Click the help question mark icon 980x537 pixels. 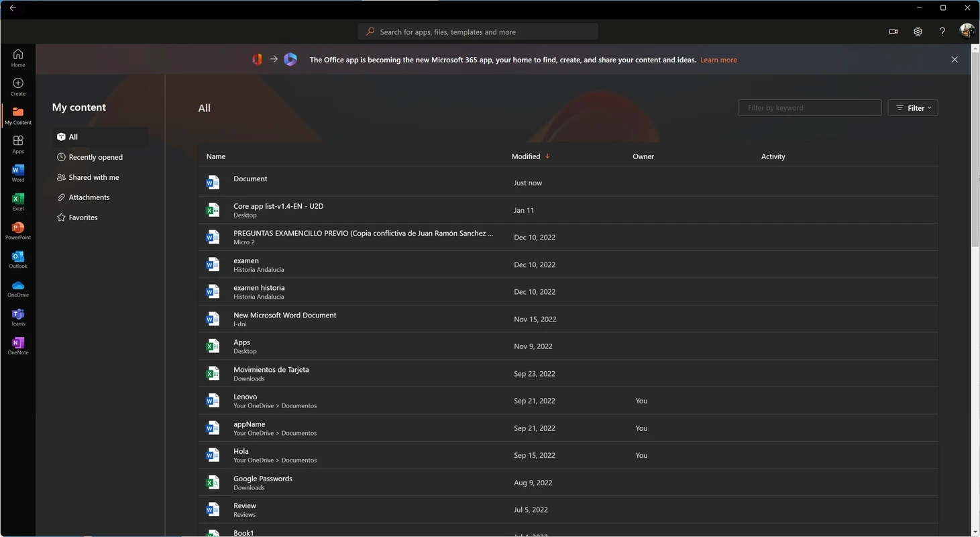[942, 32]
